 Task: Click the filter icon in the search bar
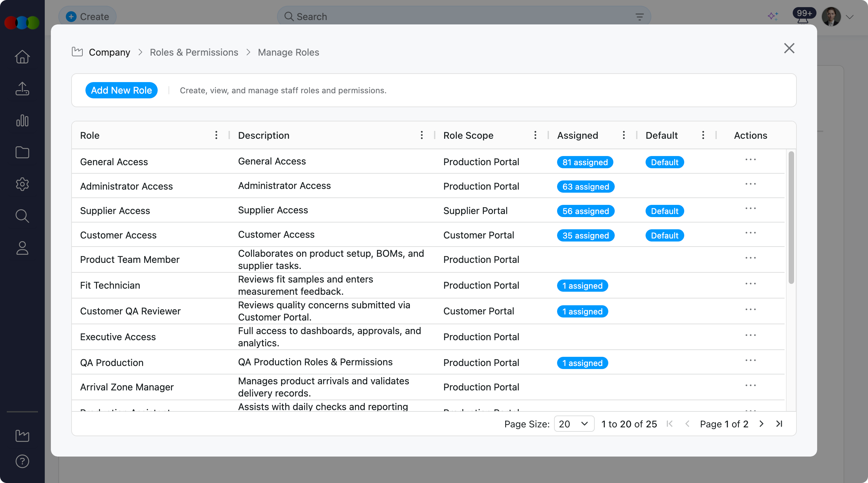click(639, 16)
